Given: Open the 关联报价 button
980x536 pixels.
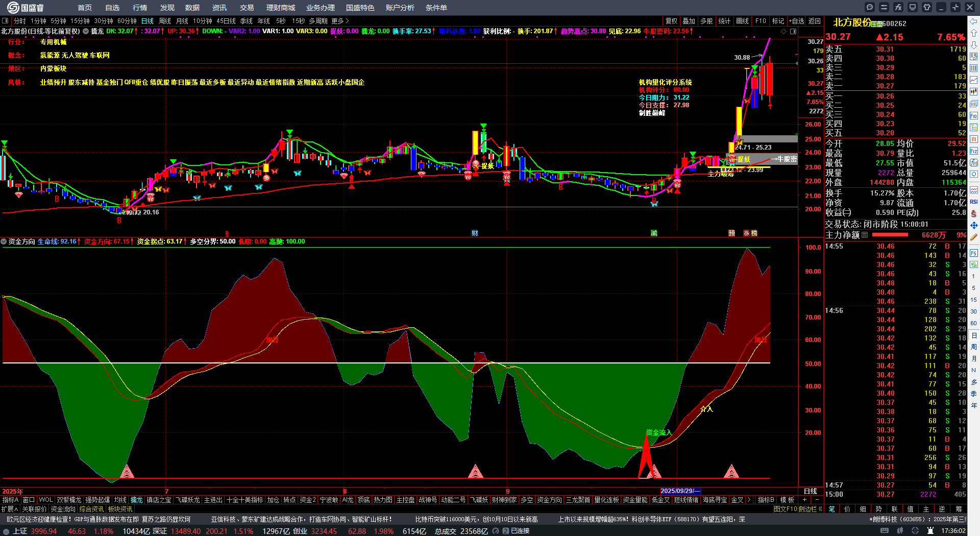Looking at the screenshot, I should point(34,509).
